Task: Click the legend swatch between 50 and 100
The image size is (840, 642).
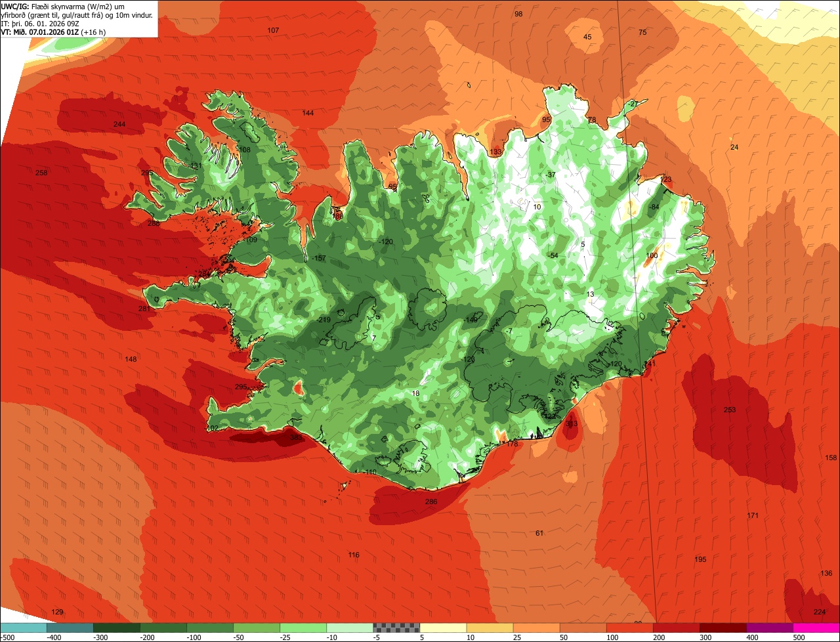Action: [x=583, y=628]
